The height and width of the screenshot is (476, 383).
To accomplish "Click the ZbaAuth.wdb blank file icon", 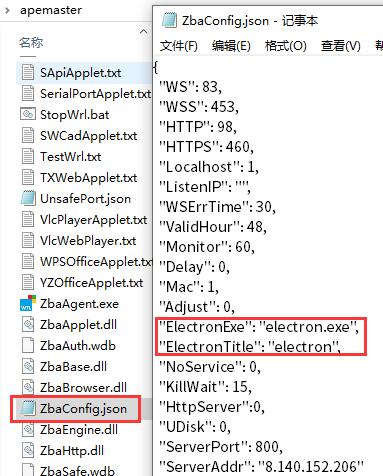I will tap(28, 346).
